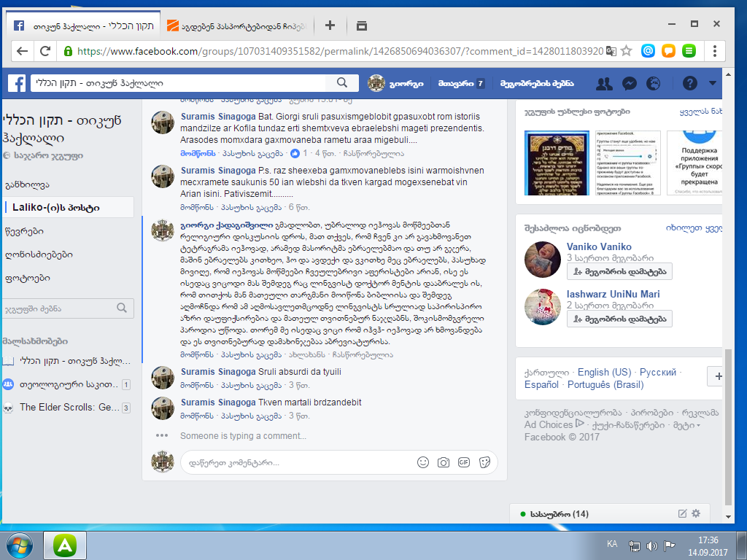Viewport: 747px width, 560px height.
Task: Select the Facebook group browser tab
Action: pyautogui.click(x=84, y=26)
